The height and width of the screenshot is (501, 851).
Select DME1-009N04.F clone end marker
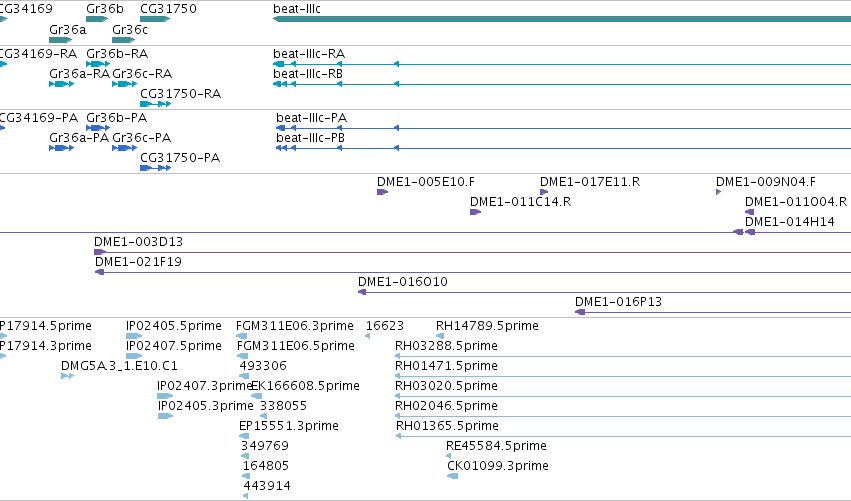pyautogui.click(x=719, y=192)
